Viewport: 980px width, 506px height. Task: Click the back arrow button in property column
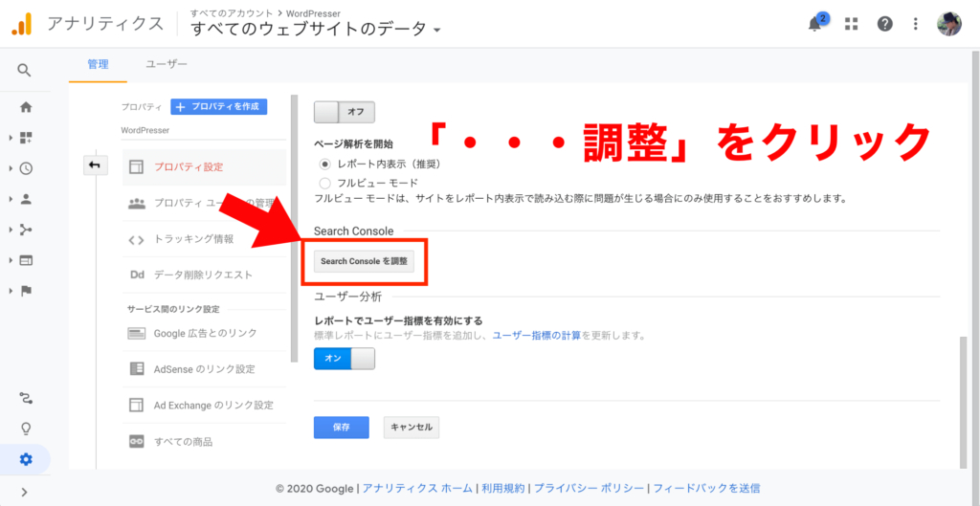click(x=95, y=165)
